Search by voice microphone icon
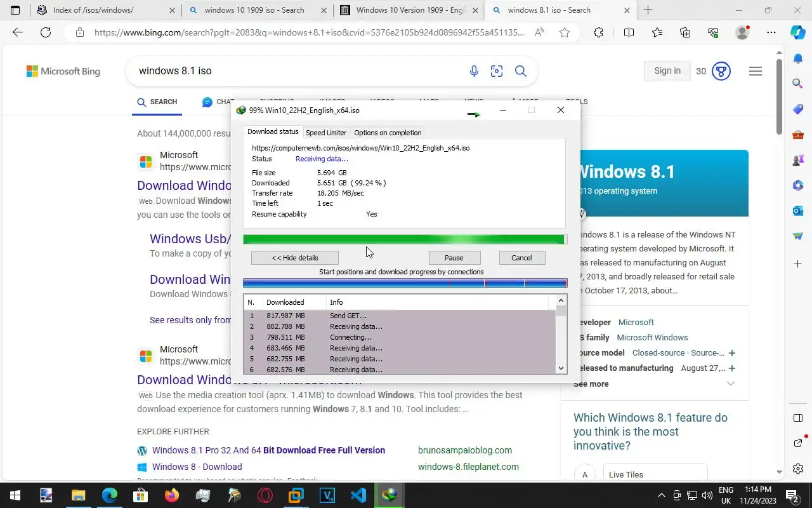Image resolution: width=812 pixels, height=508 pixels. [474, 71]
